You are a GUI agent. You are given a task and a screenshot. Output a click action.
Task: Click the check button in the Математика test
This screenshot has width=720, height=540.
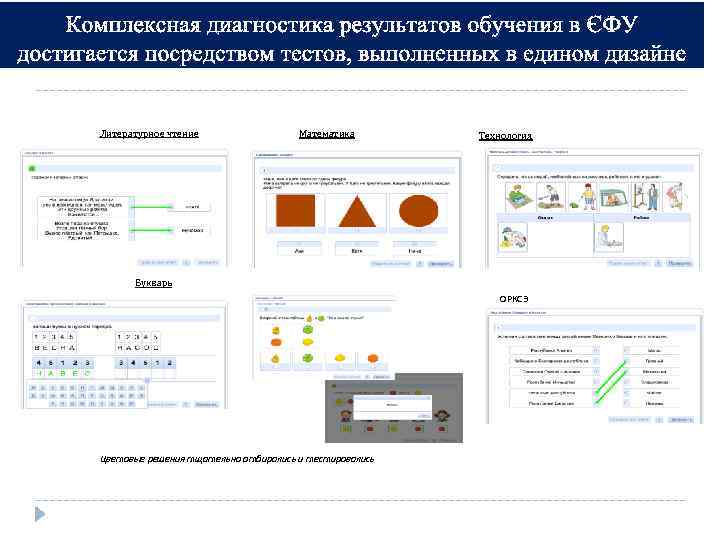[440, 264]
